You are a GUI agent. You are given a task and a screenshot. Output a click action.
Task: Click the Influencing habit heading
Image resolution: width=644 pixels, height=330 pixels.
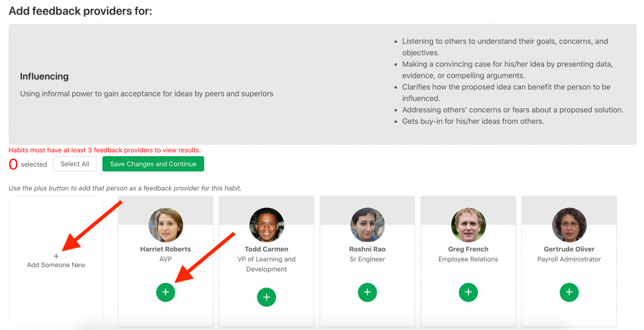tap(45, 76)
